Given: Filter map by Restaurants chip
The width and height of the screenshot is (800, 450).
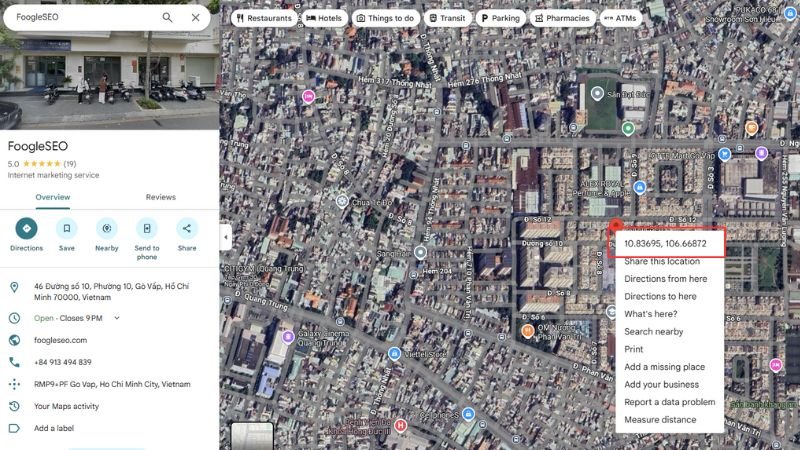Looking at the screenshot, I should pyautogui.click(x=264, y=18).
